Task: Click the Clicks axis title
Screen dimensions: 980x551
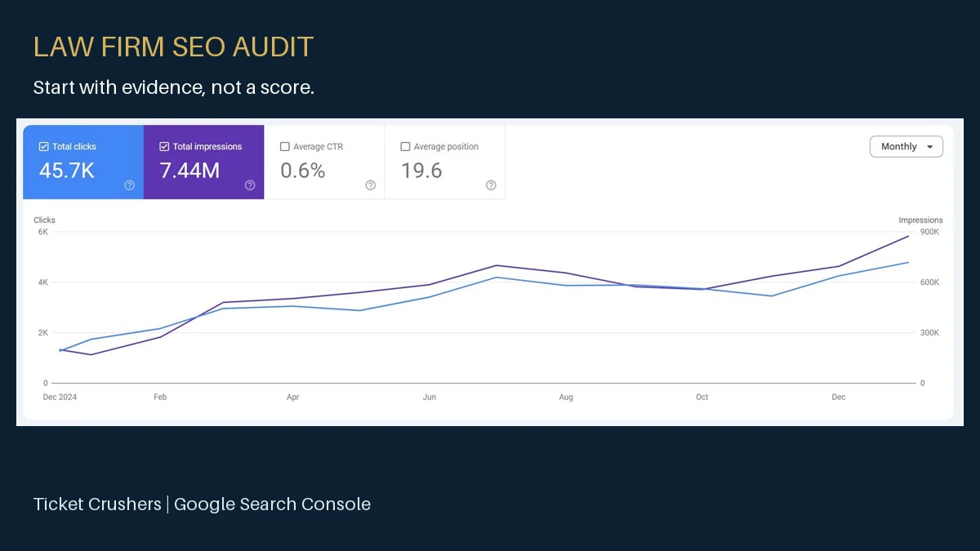Action: 44,220
